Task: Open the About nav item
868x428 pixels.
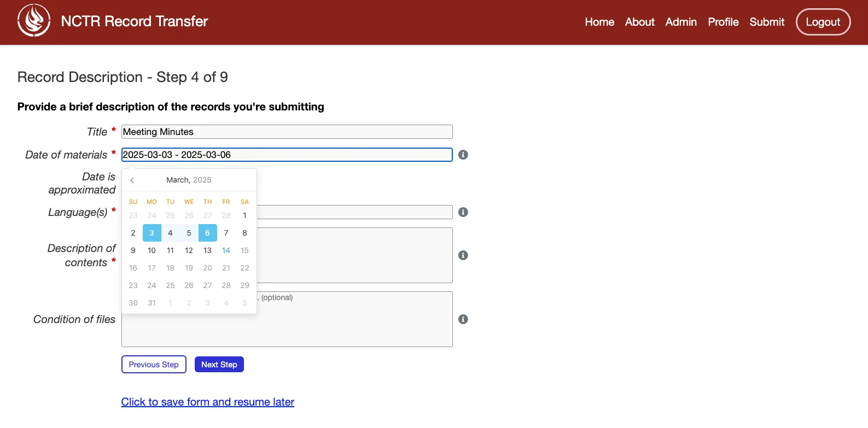Action: (x=640, y=22)
